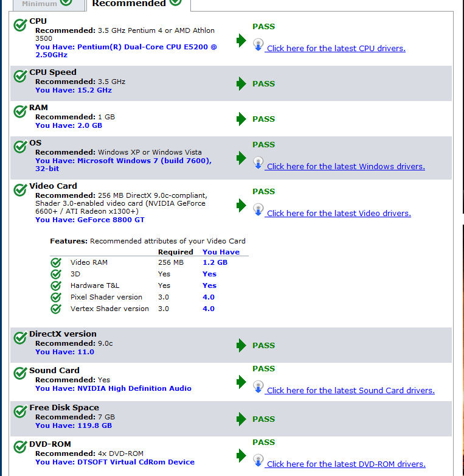Follow the latest Video drivers link
Viewport: 464px width, 476px height.
338,213
